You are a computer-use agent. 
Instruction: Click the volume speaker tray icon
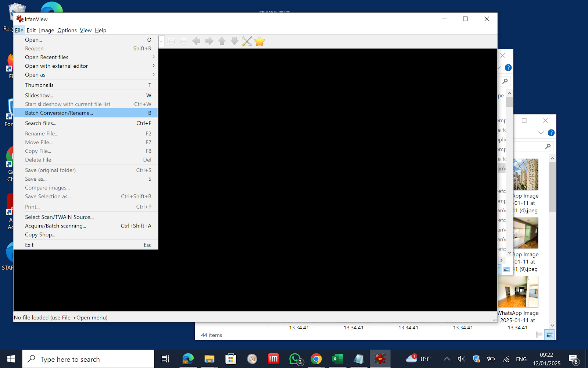tap(461, 359)
